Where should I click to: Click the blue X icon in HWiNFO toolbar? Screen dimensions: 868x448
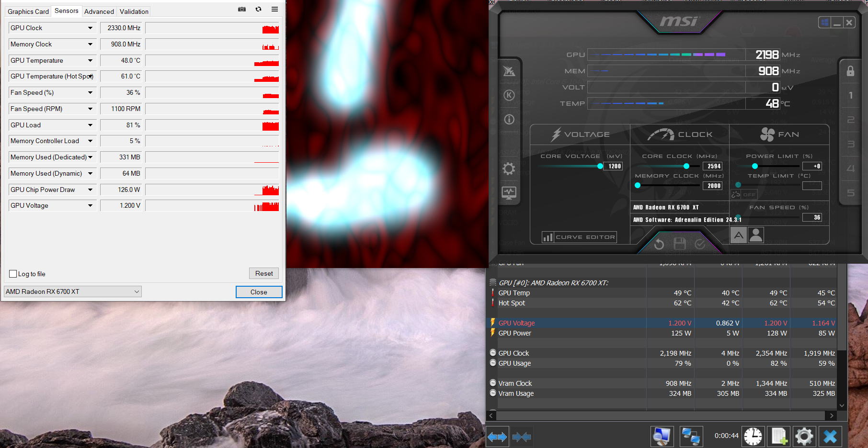pos(830,437)
